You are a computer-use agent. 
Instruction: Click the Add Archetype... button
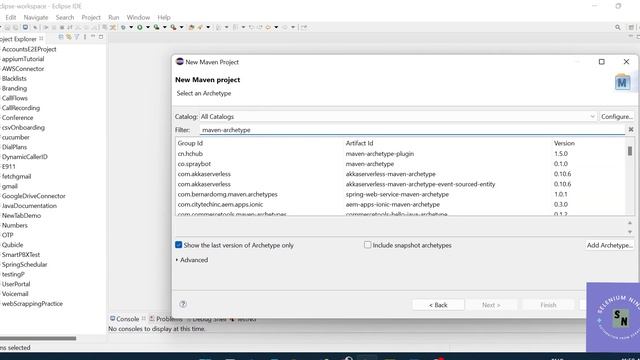coord(609,245)
